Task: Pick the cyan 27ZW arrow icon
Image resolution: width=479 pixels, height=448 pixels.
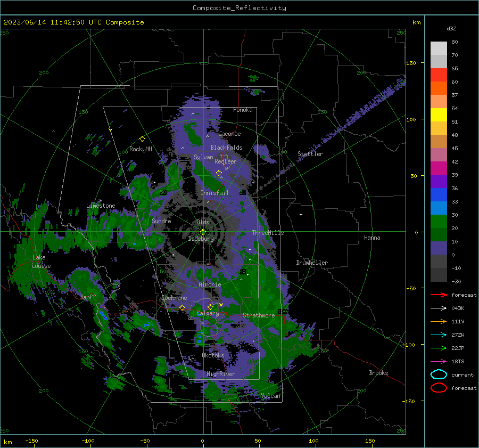Action: (439, 335)
